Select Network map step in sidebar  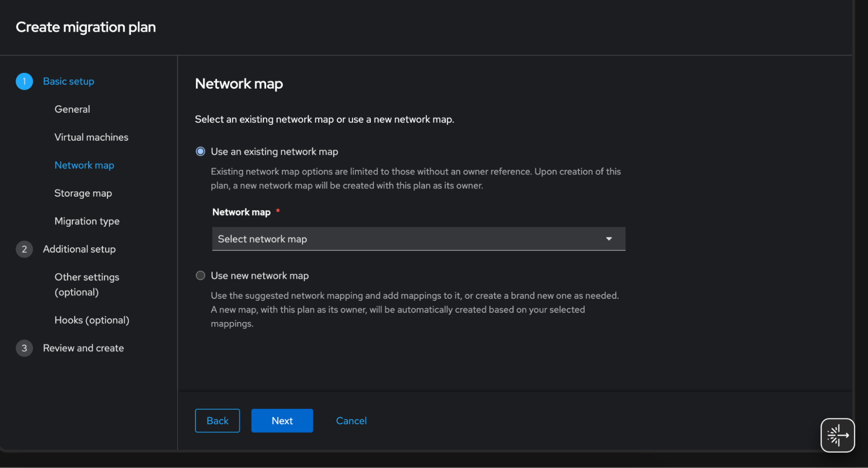(84, 165)
